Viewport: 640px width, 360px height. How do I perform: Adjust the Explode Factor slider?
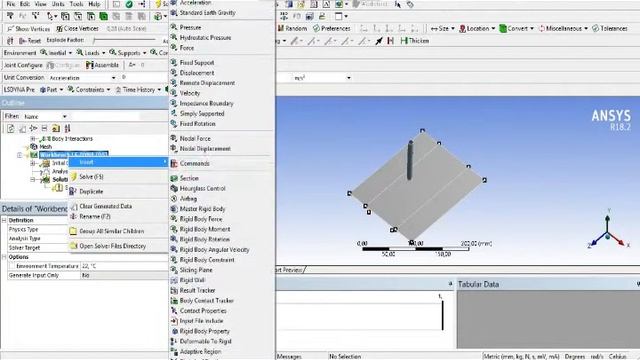pos(124,40)
